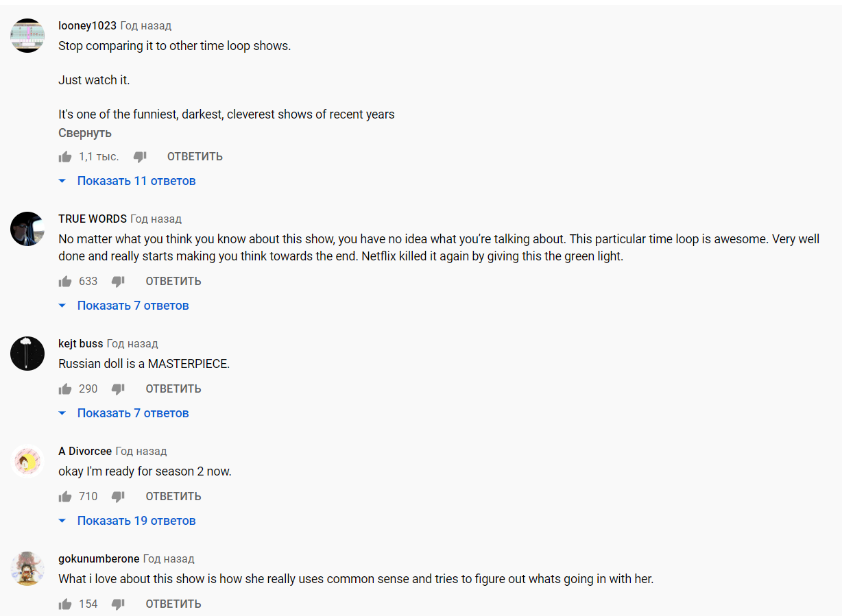Collapse looney1023's comment with Свернуть
842x616 pixels.
[85, 133]
